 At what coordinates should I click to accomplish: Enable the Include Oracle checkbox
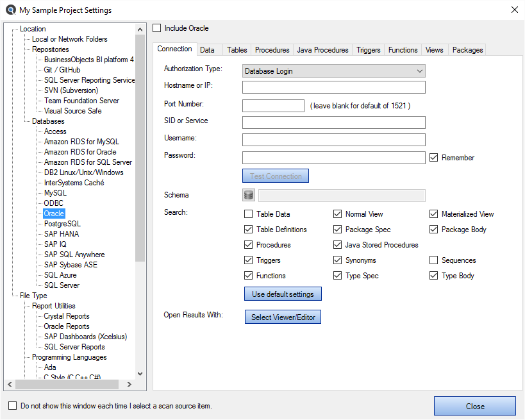pyautogui.click(x=156, y=28)
